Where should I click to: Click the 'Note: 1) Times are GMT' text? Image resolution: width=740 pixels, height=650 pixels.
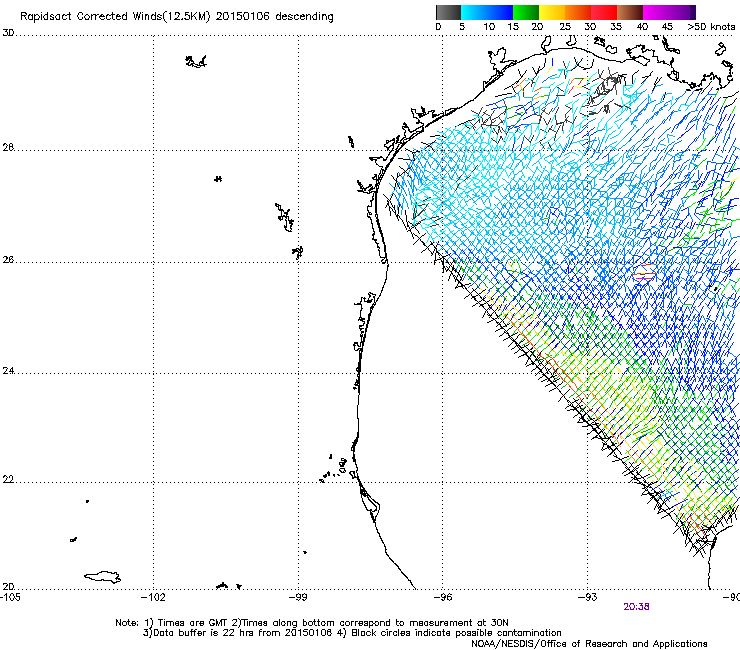[x=172, y=623]
